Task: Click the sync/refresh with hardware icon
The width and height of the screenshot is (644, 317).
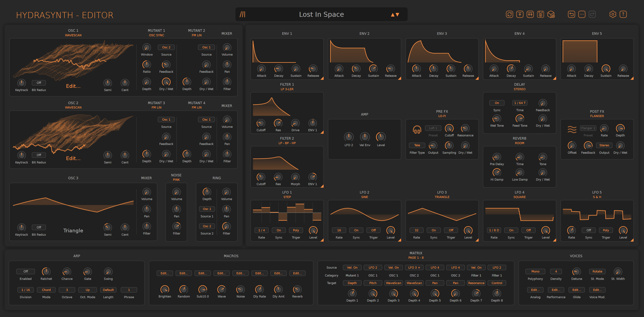Action: coord(509,14)
